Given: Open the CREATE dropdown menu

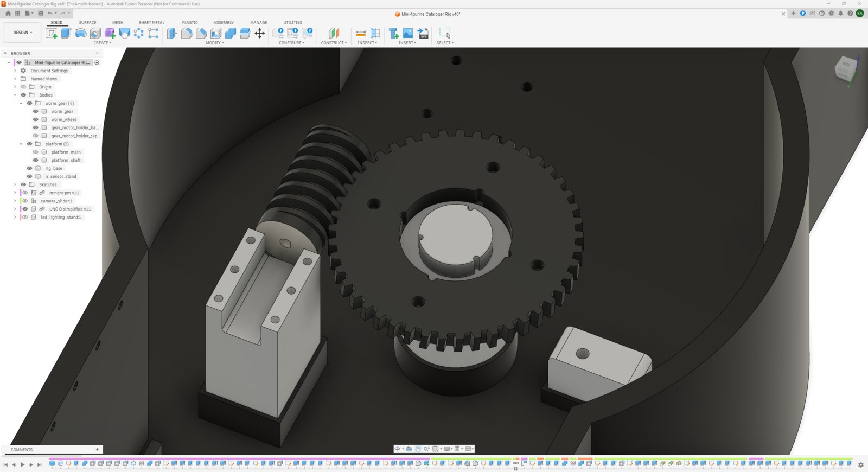Looking at the screenshot, I should pos(102,43).
